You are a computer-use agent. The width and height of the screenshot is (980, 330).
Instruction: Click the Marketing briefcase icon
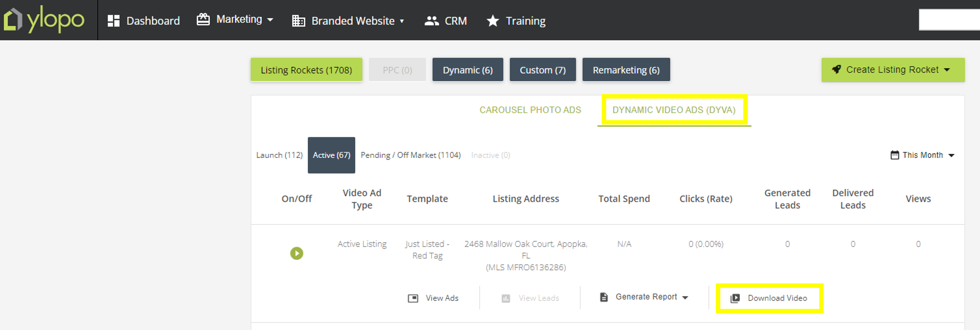click(x=203, y=19)
